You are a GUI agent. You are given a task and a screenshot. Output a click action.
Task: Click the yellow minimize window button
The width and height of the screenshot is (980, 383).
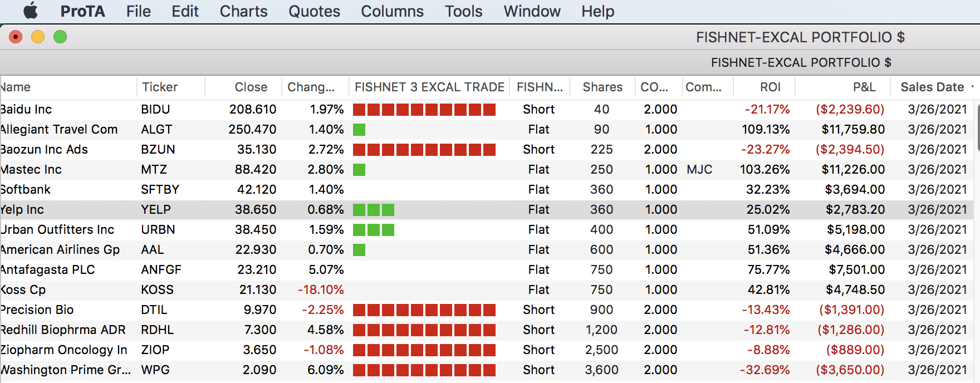tap(38, 37)
